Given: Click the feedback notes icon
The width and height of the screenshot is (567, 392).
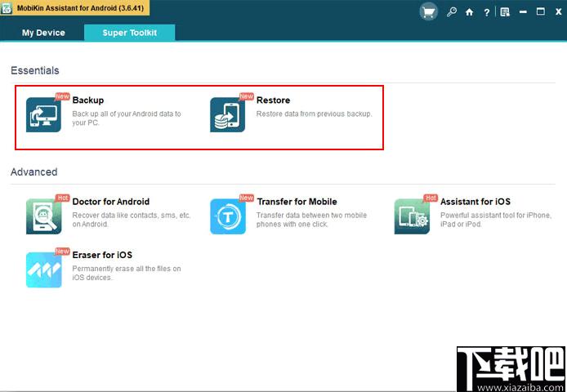Looking at the screenshot, I should tap(505, 12).
